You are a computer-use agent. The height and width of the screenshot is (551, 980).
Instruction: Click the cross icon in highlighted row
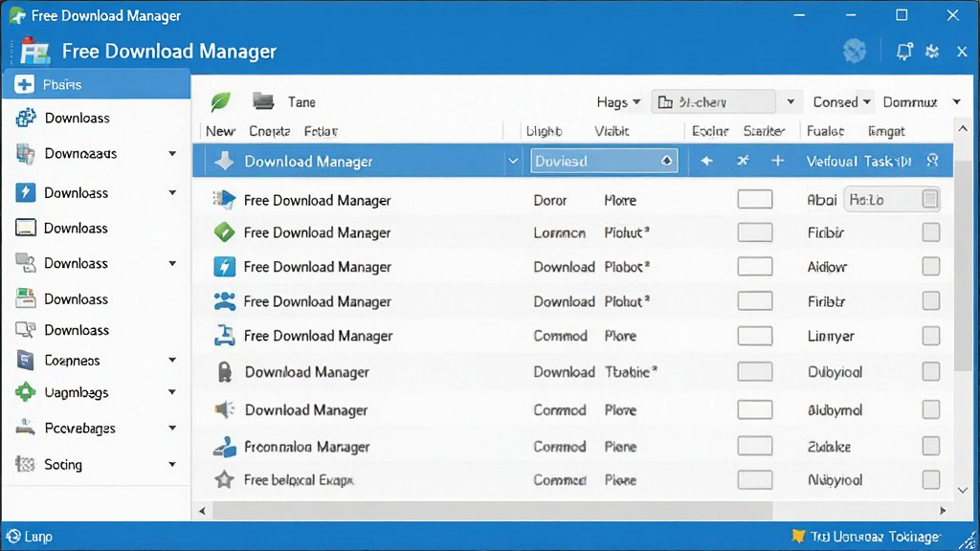click(x=743, y=161)
